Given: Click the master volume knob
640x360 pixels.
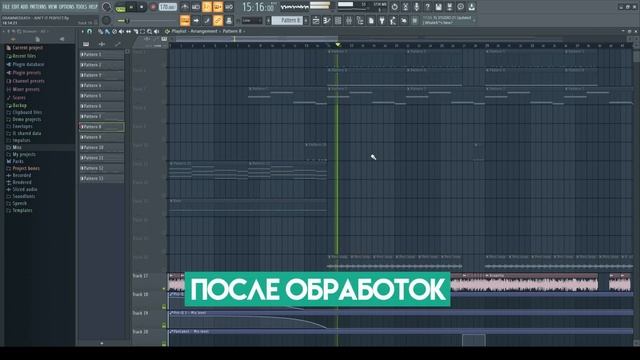Looking at the screenshot, I should click(x=107, y=7).
